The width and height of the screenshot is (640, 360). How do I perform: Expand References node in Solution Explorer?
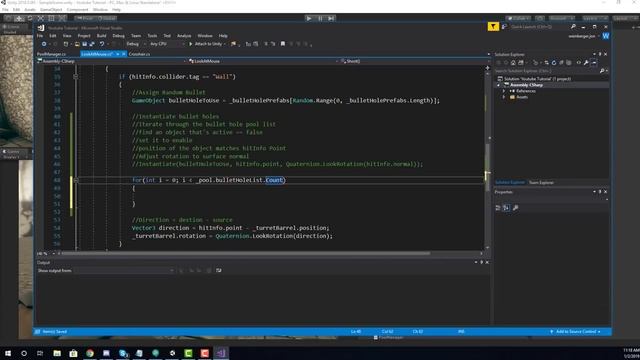point(504,91)
